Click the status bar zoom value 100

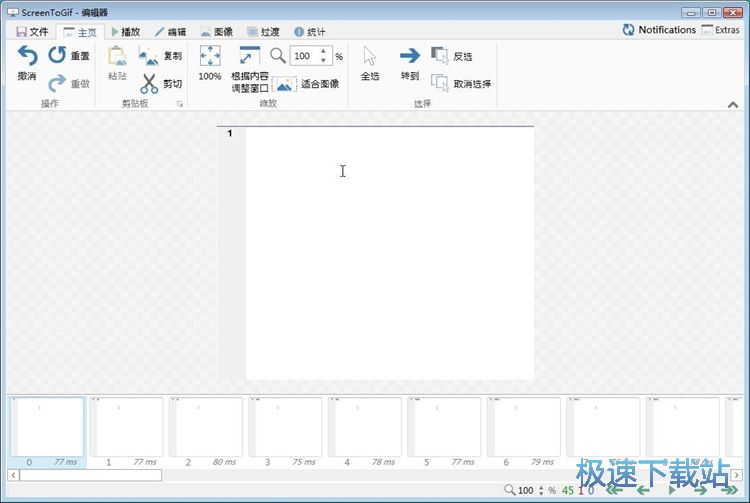click(525, 490)
